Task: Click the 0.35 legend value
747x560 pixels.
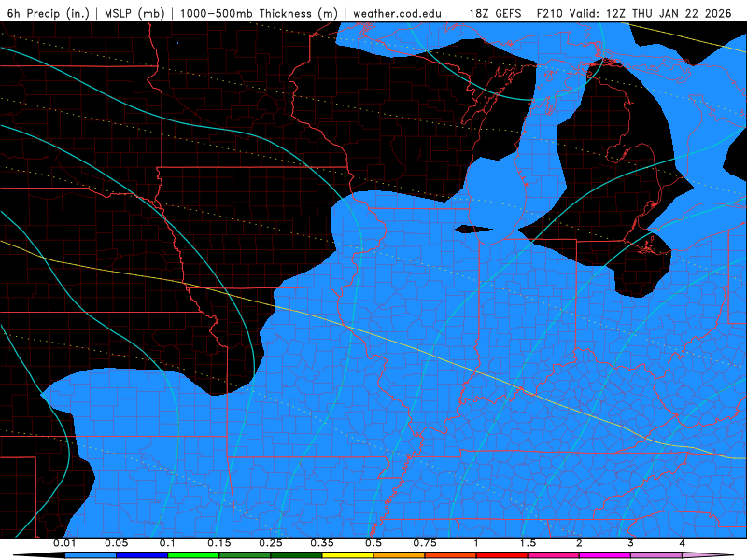Action: point(322,543)
